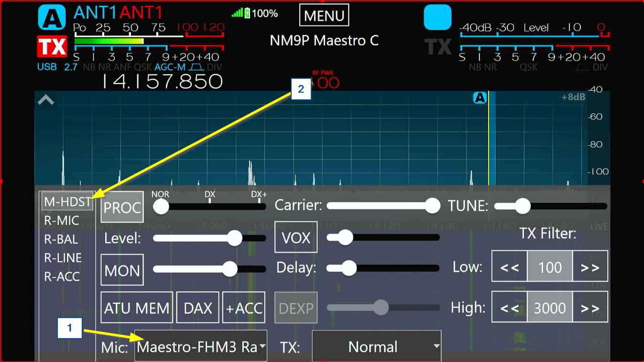Click the MON volume slider
Screen dimensions: 644x362
[x=209, y=269]
